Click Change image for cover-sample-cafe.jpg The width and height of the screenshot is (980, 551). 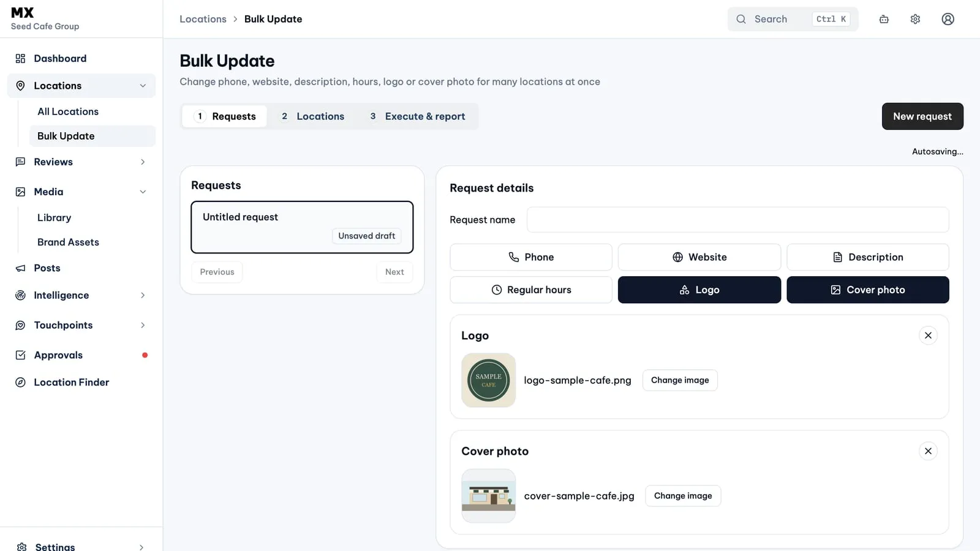click(683, 496)
